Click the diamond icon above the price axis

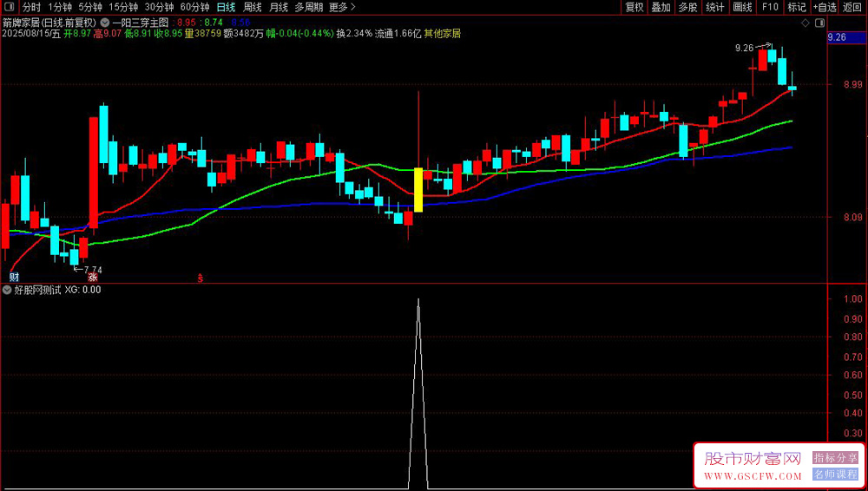tap(805, 23)
